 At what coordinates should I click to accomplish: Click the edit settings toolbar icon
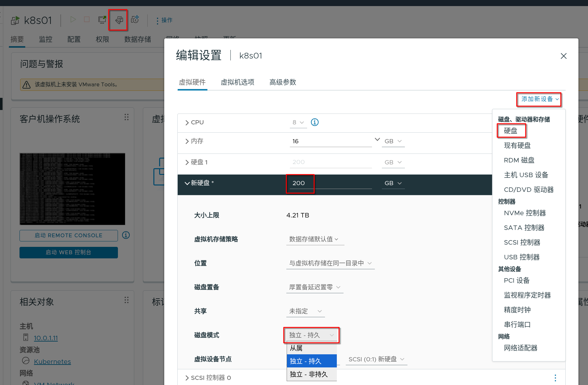119,20
